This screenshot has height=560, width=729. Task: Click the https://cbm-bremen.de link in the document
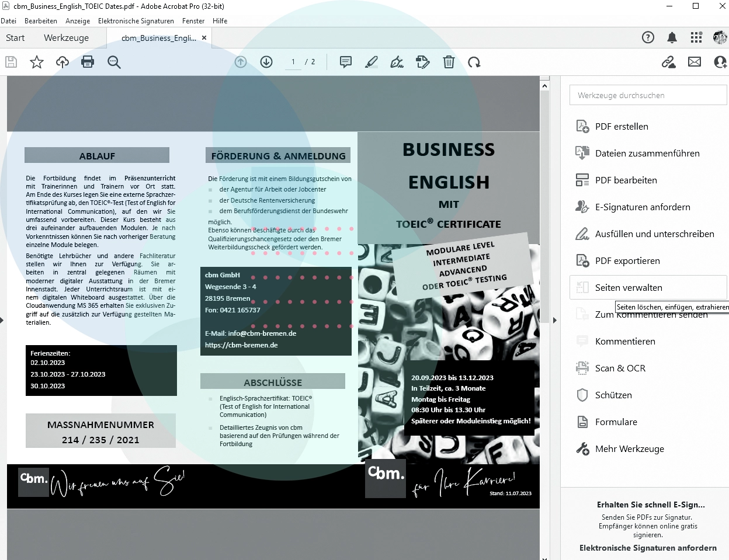[241, 345]
